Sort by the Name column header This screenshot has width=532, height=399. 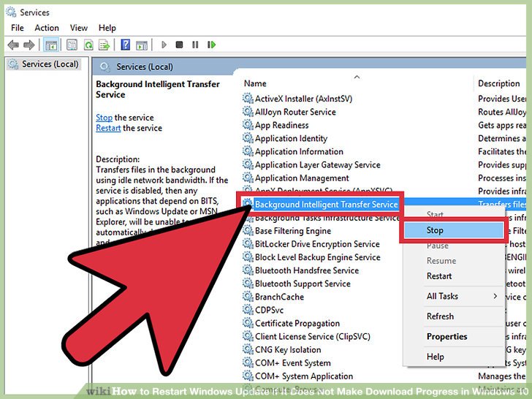point(255,83)
